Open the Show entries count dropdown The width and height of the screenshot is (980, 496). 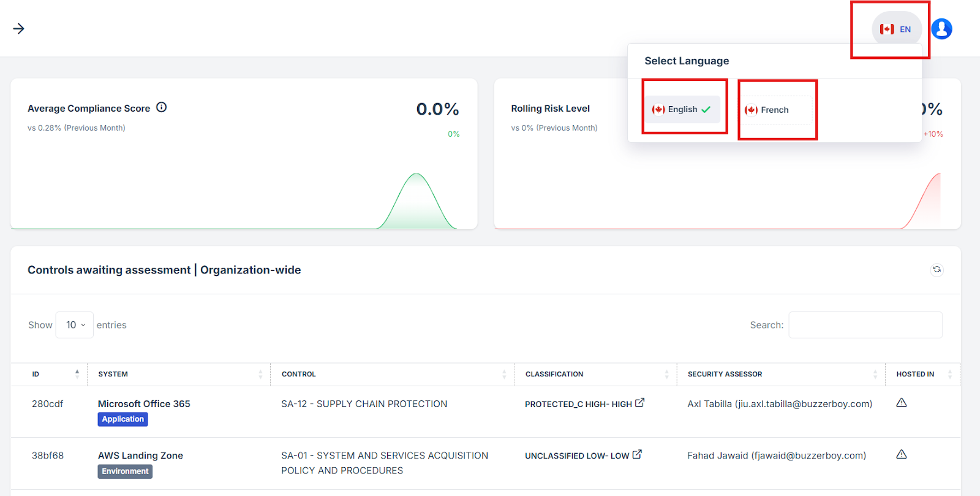pyautogui.click(x=75, y=325)
